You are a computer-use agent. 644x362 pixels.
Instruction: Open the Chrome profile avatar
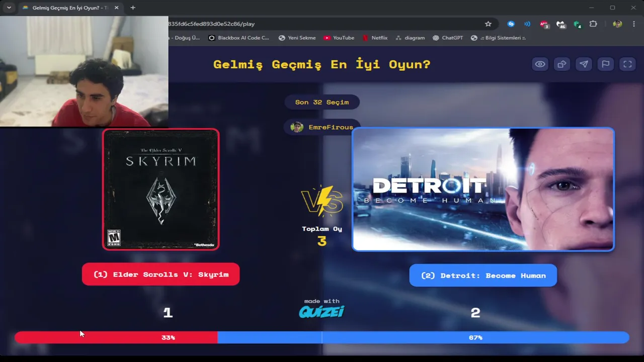[617, 24]
